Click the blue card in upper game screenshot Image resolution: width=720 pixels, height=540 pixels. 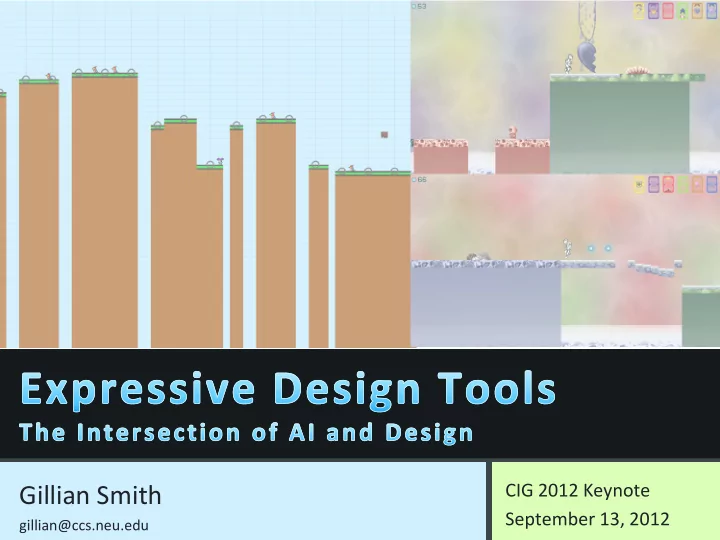(x=712, y=11)
